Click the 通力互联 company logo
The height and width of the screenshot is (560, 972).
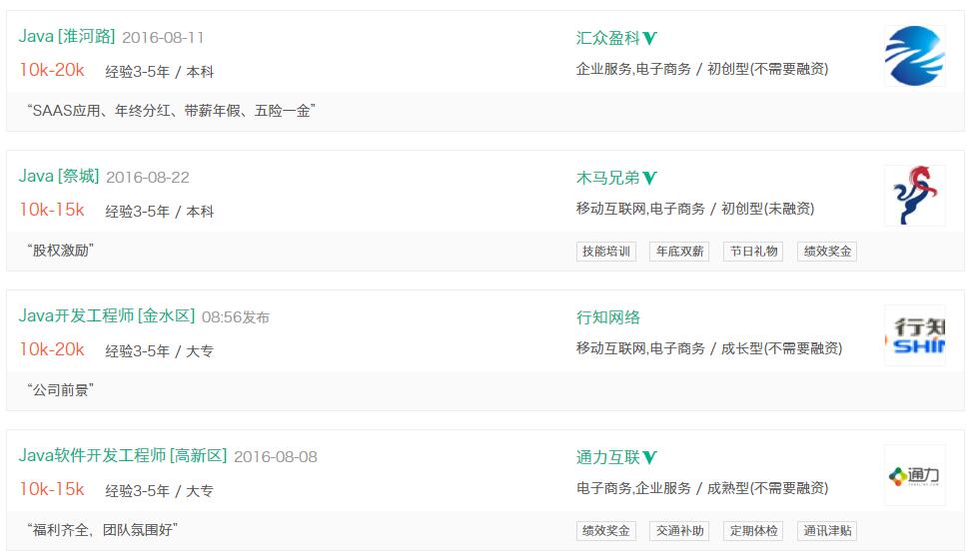pos(914,475)
